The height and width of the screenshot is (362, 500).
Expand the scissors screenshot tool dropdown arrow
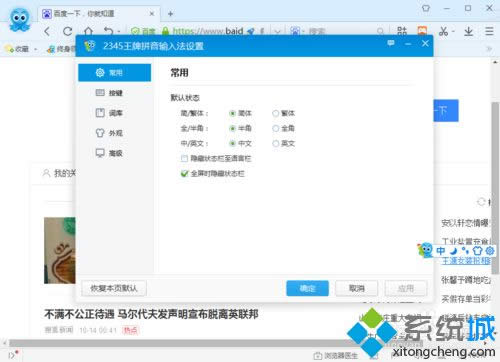tap(453, 32)
